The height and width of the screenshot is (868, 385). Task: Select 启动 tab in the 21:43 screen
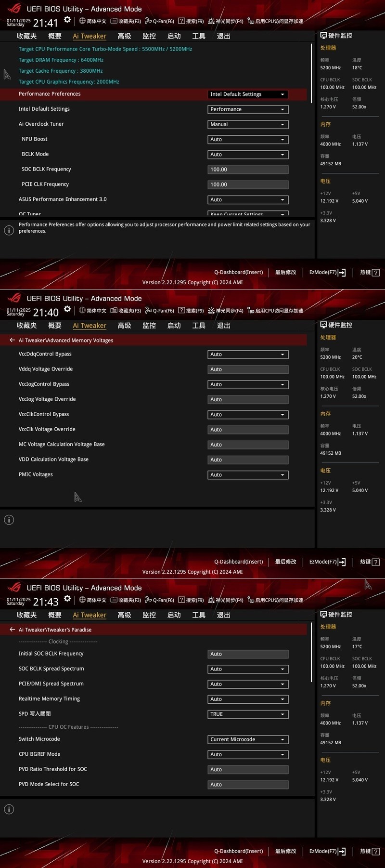(174, 615)
